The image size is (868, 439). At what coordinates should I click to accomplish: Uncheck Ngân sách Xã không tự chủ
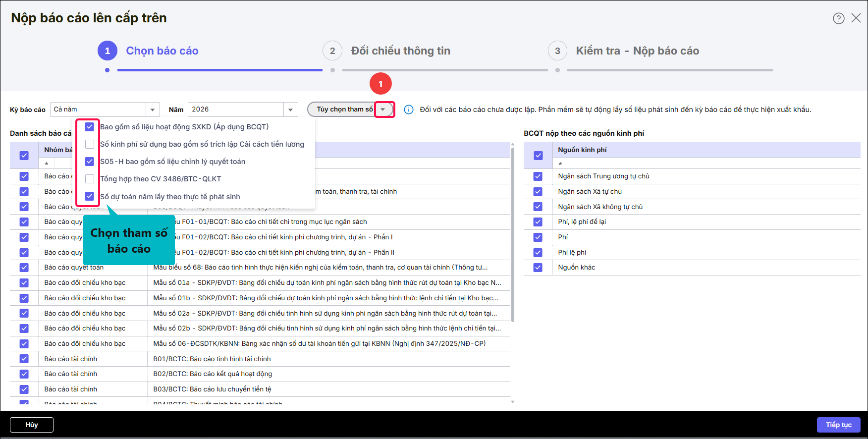(539, 207)
